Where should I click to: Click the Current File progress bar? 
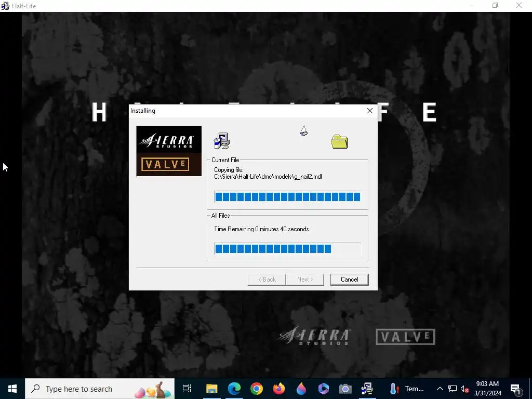(287, 197)
